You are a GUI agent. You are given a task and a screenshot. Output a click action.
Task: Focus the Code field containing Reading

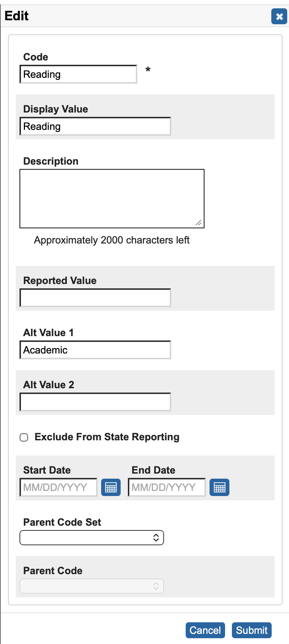coord(78,75)
